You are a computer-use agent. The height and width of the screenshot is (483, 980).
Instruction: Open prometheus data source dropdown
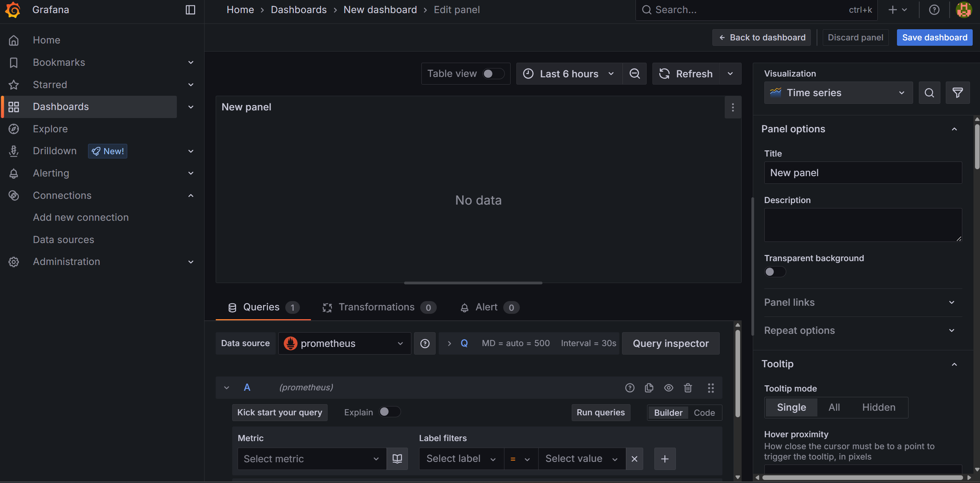344,343
